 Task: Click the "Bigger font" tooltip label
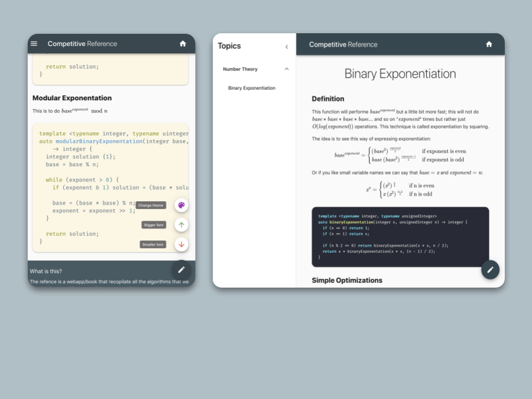point(154,225)
